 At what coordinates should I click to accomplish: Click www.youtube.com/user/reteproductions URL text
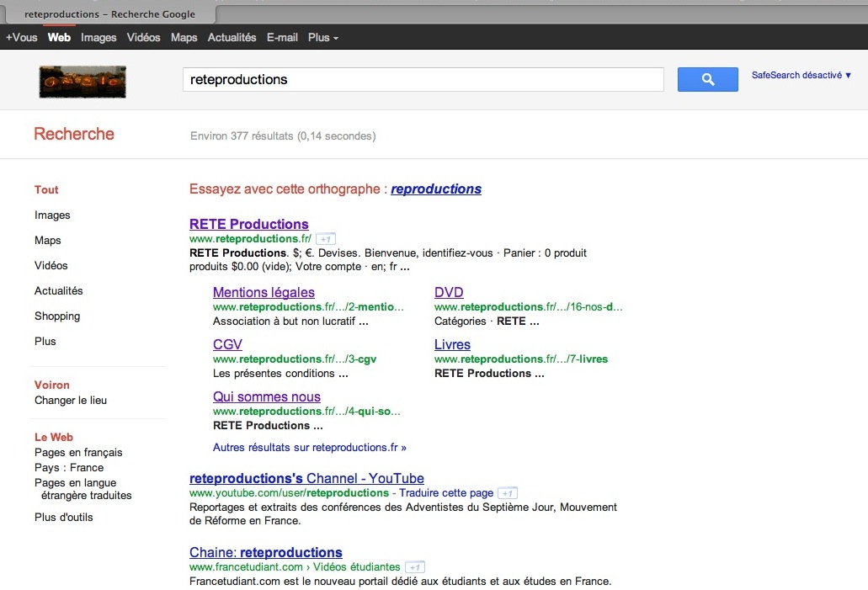[289, 492]
